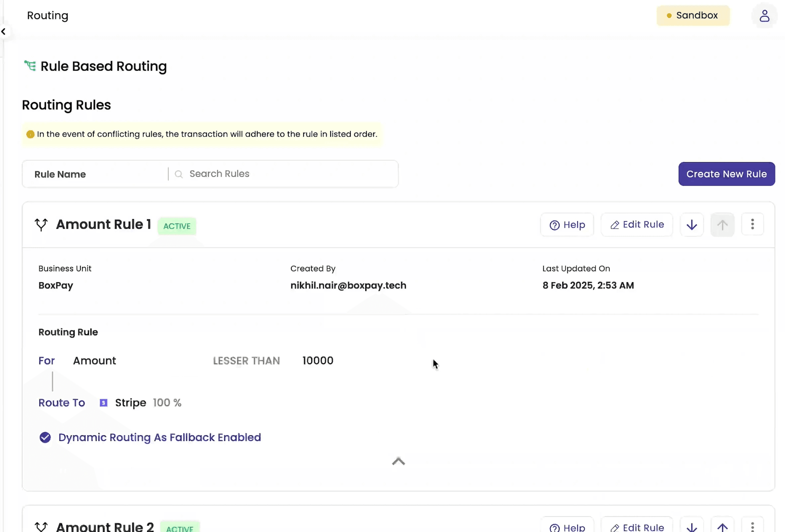The image size is (785, 532).
Task: Click the 10000 amount value
Action: coord(318,361)
